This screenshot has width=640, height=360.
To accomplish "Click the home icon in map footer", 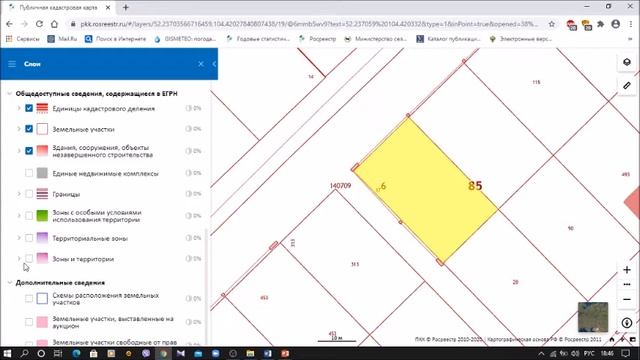I will pos(611,340).
